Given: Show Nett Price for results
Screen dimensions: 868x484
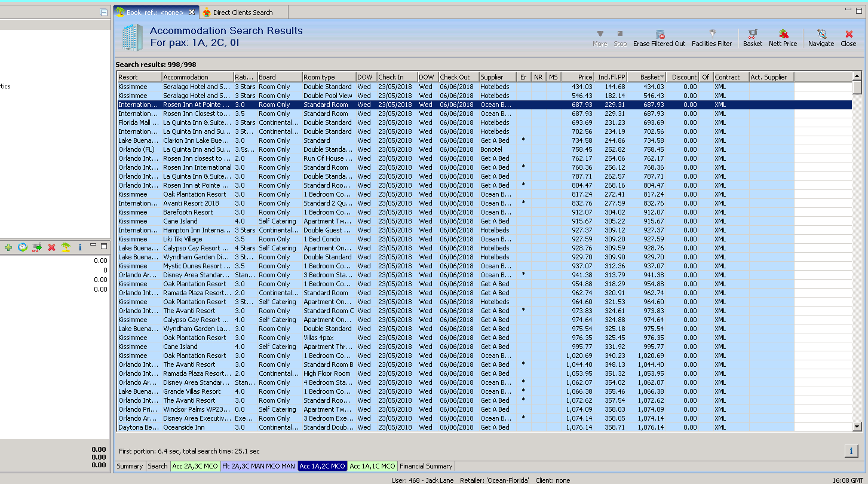Looking at the screenshot, I should click(783, 38).
